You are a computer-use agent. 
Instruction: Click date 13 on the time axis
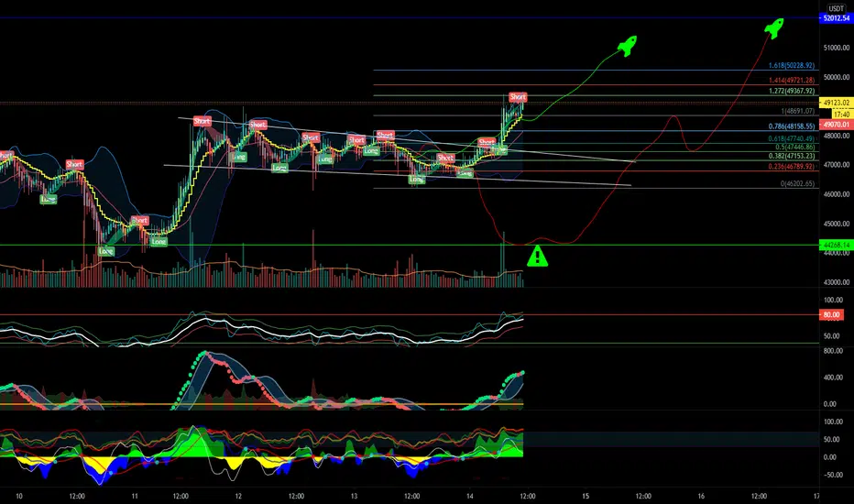click(x=354, y=496)
